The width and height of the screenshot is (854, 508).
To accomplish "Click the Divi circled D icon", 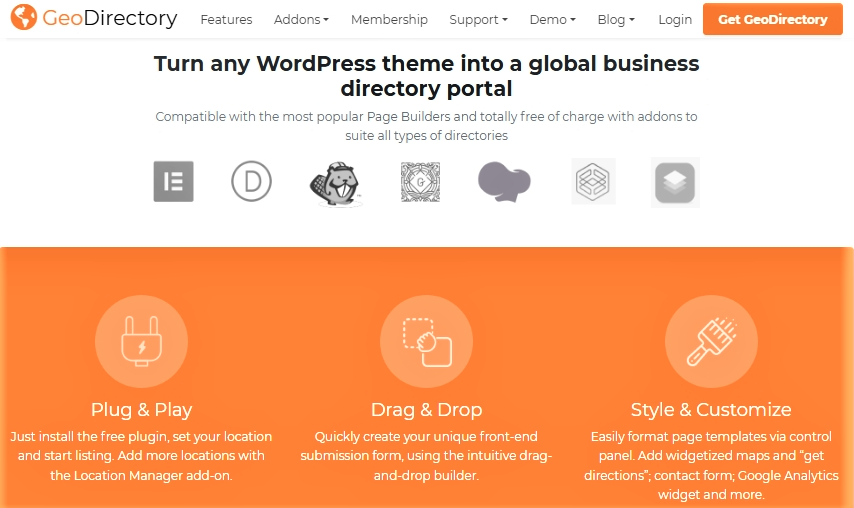I will coord(251,181).
